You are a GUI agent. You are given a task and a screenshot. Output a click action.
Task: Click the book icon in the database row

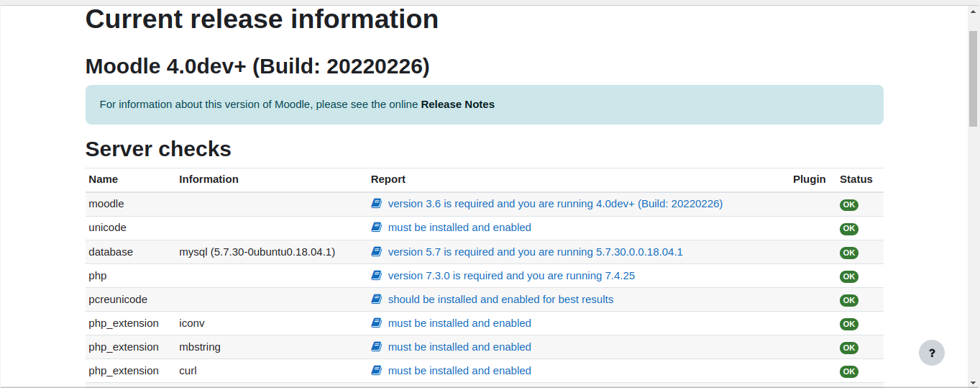tap(376, 252)
